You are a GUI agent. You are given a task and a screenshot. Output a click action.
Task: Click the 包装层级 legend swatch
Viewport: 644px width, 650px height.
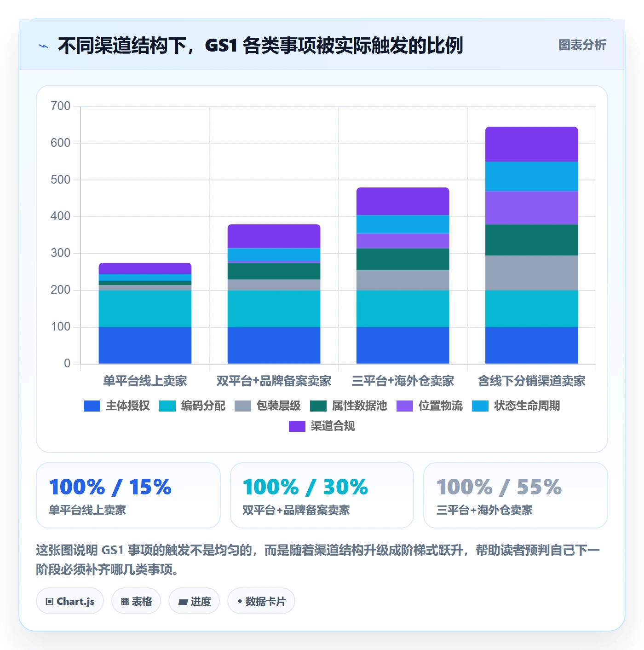243,406
